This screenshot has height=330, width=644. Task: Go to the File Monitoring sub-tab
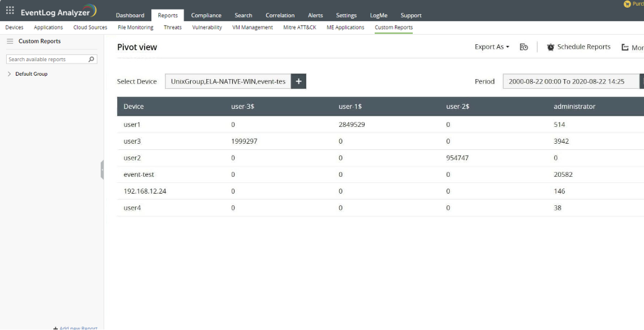135,27
